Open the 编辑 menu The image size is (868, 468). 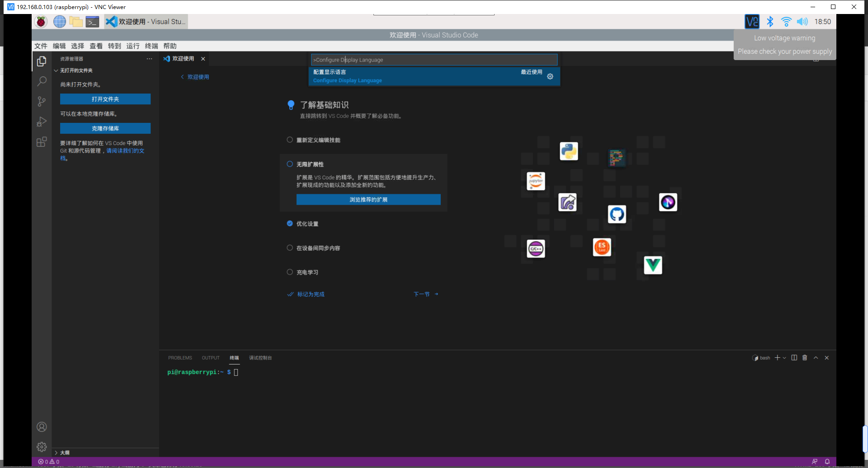pos(59,46)
